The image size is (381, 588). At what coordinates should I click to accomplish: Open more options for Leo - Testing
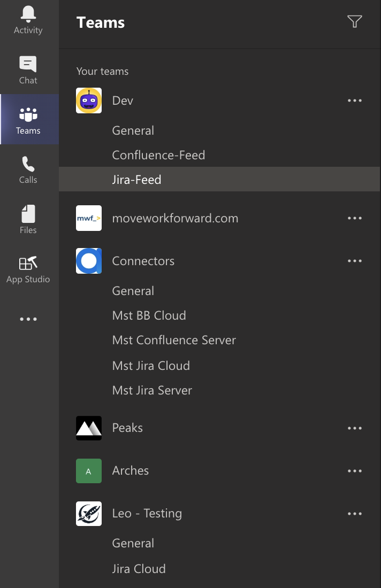pyautogui.click(x=355, y=514)
